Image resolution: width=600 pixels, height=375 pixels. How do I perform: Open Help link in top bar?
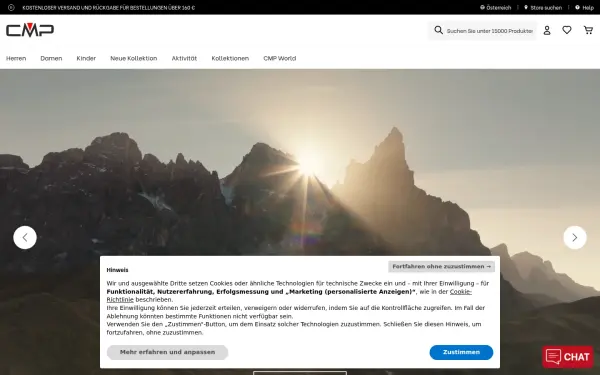coord(584,8)
